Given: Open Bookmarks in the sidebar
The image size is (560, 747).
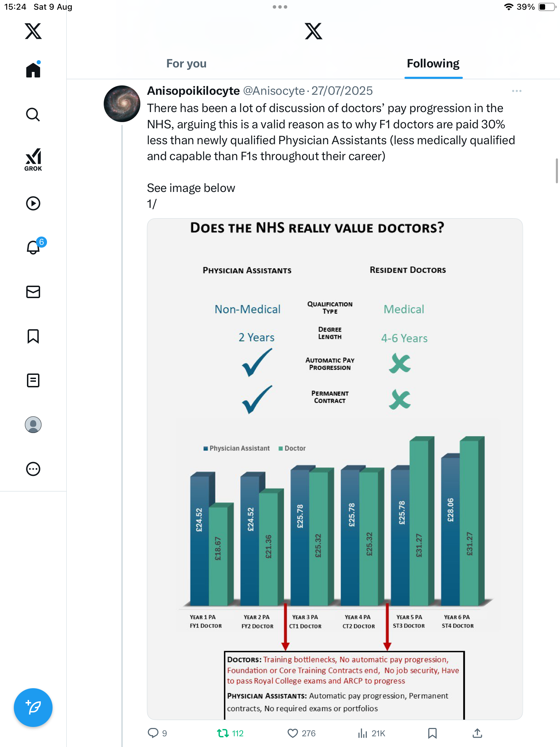Looking at the screenshot, I should [x=33, y=336].
